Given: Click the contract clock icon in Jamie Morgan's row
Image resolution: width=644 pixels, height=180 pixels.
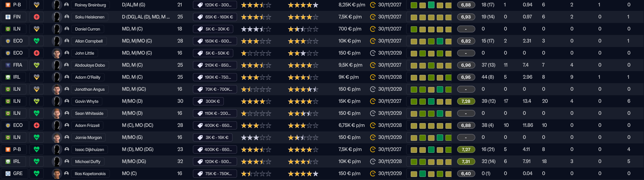Looking at the screenshot, I should click(373, 137).
